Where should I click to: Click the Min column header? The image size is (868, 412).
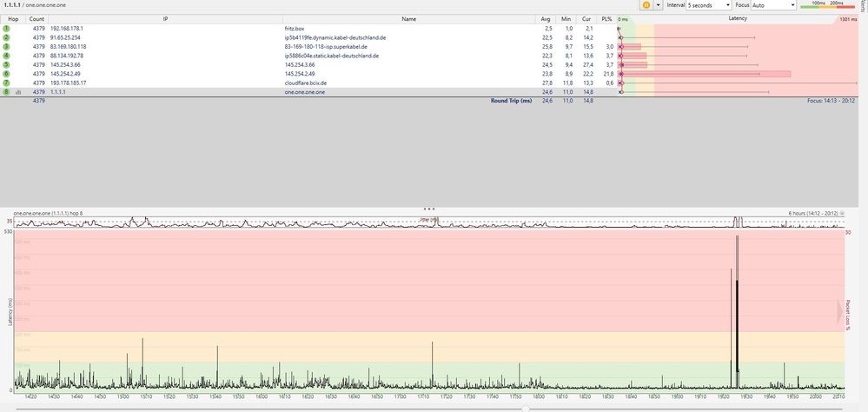tap(566, 19)
